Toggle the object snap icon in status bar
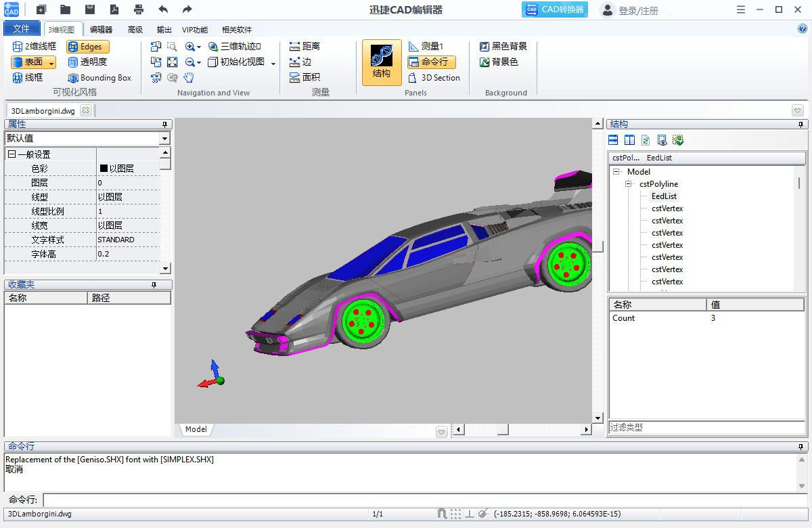This screenshot has height=528, width=812. click(483, 514)
